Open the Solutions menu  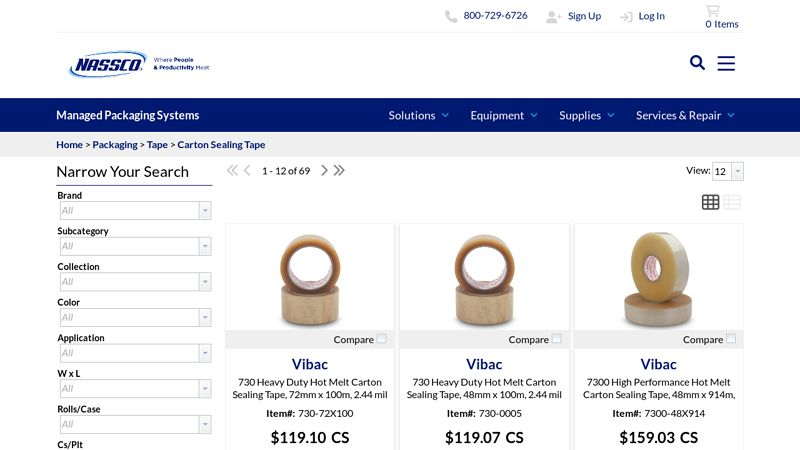coord(418,115)
